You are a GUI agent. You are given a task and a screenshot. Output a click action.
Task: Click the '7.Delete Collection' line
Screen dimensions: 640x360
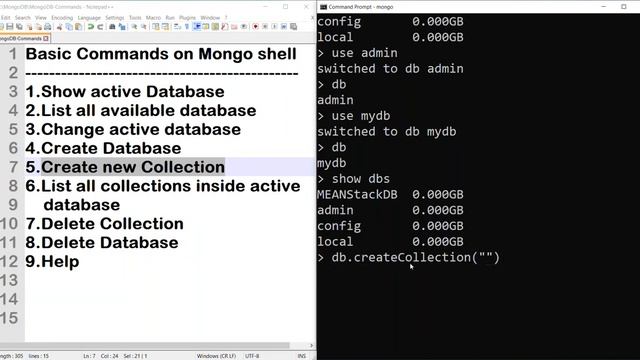pyautogui.click(x=104, y=223)
